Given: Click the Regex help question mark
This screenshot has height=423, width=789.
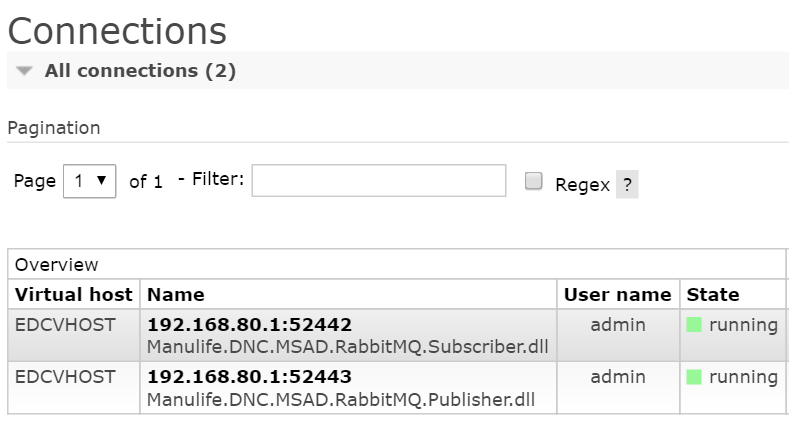Looking at the screenshot, I should [627, 185].
